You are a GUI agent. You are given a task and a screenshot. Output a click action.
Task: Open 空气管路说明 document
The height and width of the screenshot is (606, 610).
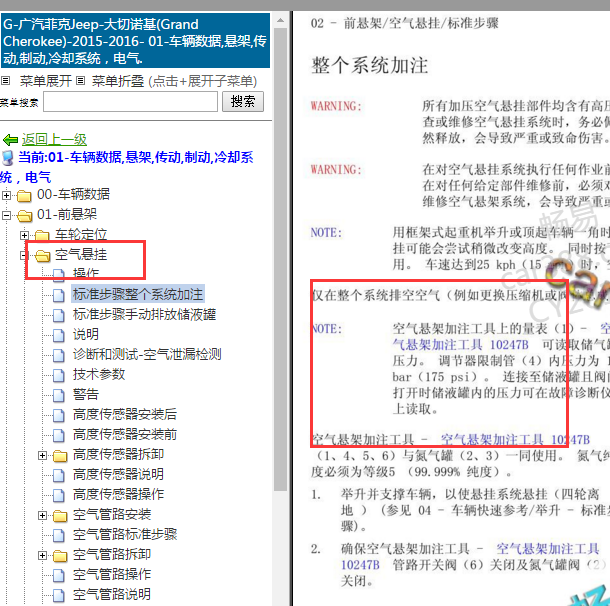(x=112, y=594)
